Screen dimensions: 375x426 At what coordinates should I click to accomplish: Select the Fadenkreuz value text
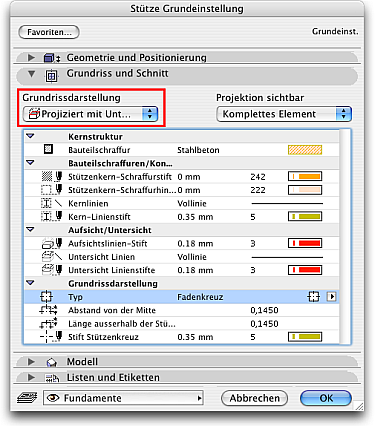(x=200, y=297)
